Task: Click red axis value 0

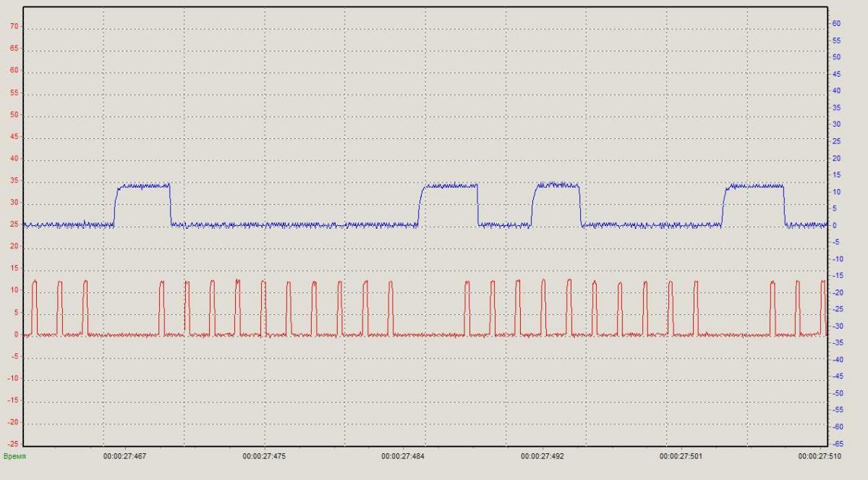Action: point(17,335)
